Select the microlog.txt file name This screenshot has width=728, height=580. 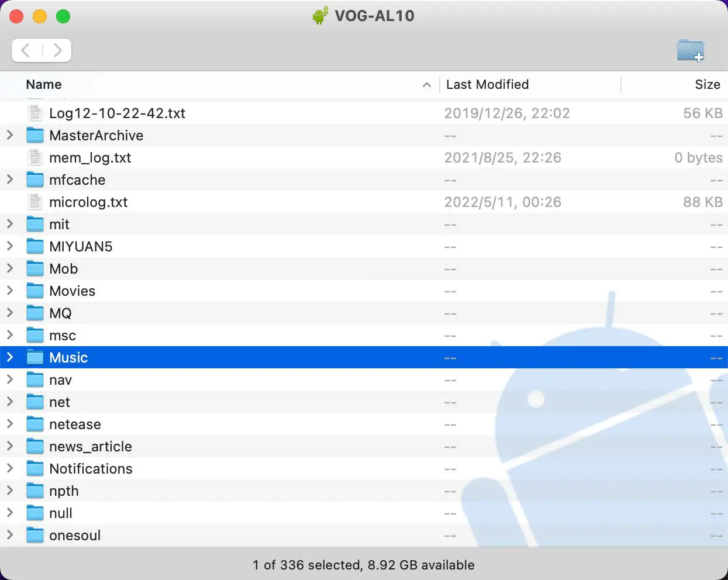[88, 202]
